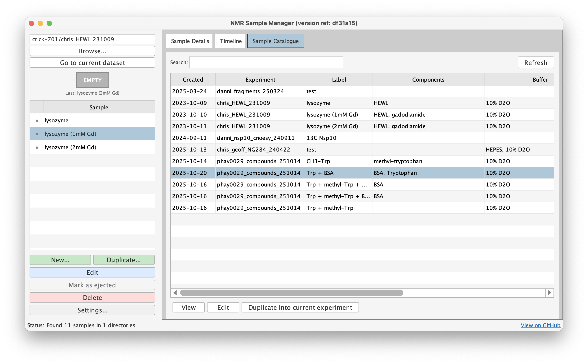Edit the lysozyme (1mM Gd) sample
588x364 pixels.
(x=92, y=272)
